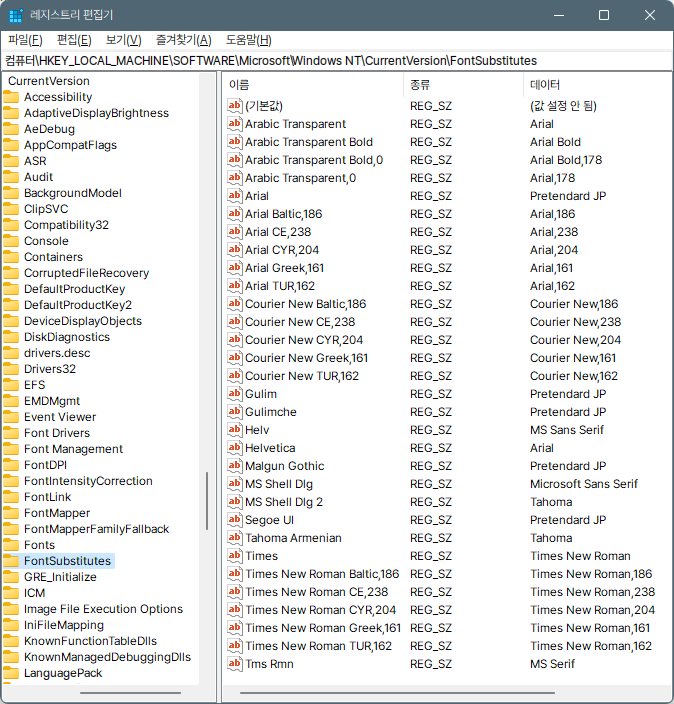Select the DeviceDisplayObjects key

click(83, 321)
